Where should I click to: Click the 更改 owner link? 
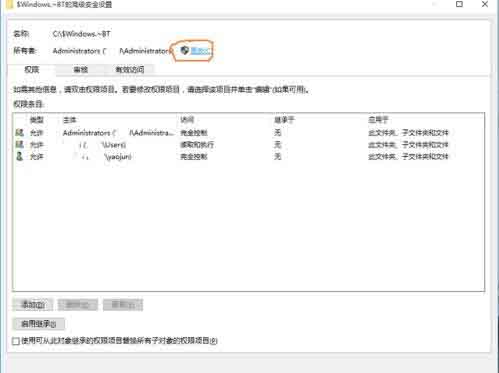[200, 51]
